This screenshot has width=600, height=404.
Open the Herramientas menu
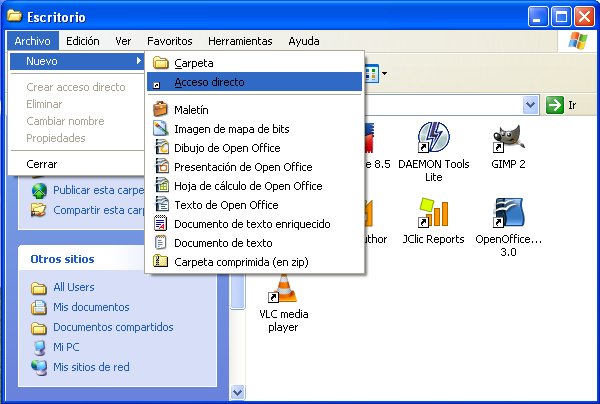tap(240, 41)
